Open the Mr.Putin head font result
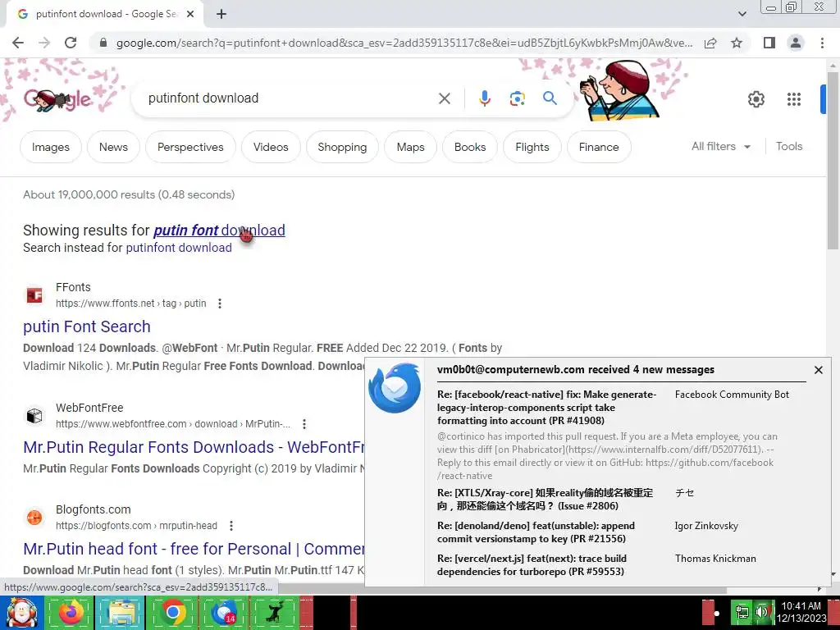This screenshot has width=840, height=630. (x=194, y=549)
